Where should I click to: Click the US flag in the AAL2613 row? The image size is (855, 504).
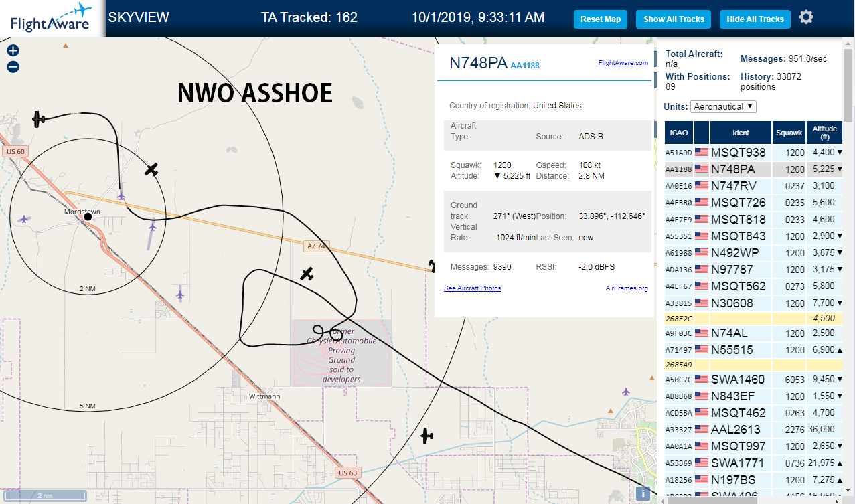[701, 429]
